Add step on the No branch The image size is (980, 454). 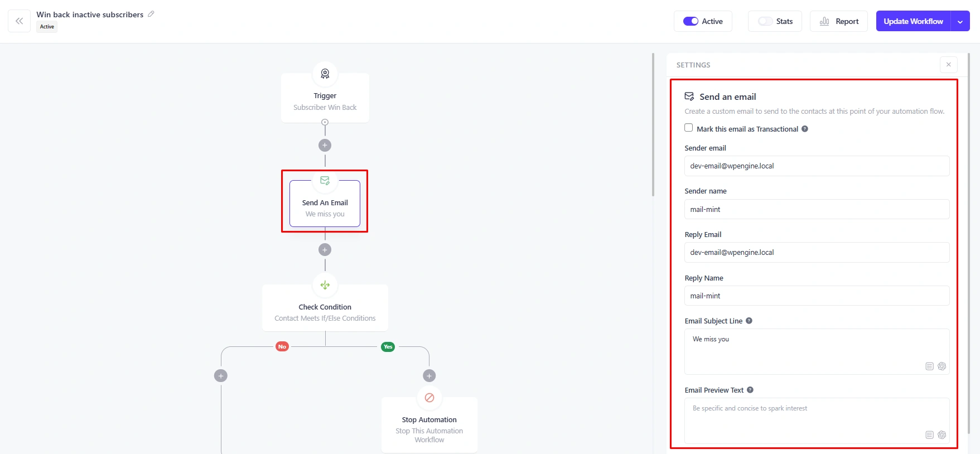(x=221, y=376)
